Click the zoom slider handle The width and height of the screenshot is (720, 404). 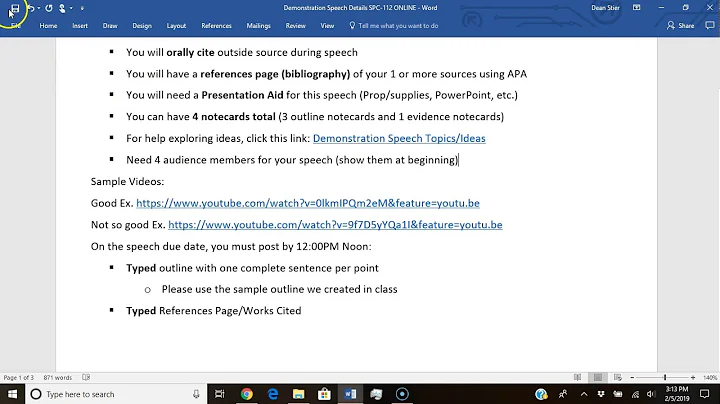tap(664, 377)
